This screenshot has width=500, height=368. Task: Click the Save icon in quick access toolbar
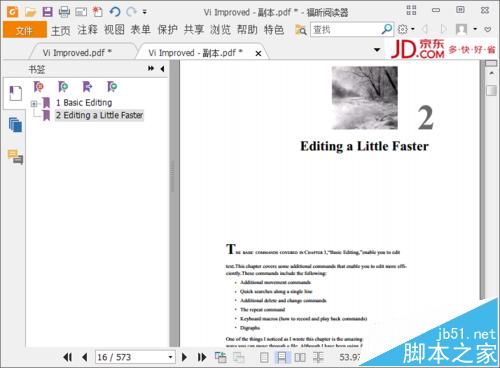coord(47,12)
